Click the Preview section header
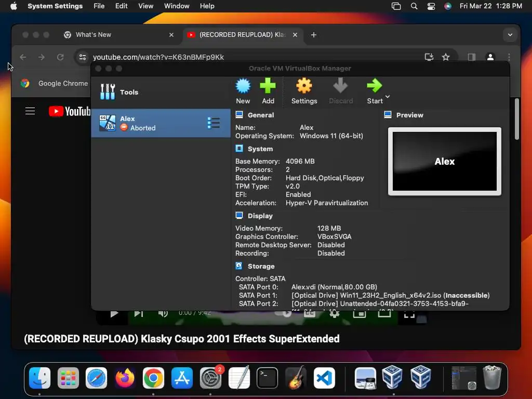 [x=409, y=115]
